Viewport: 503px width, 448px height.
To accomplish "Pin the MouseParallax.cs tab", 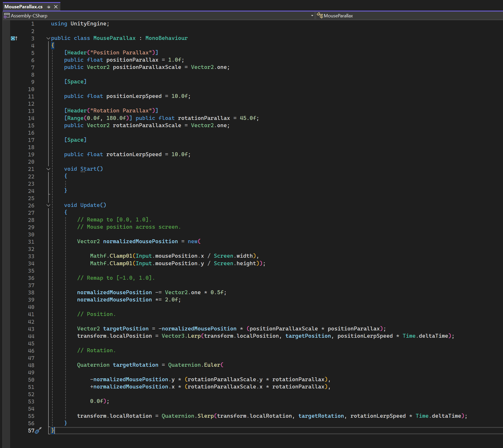I will tap(48, 7).
